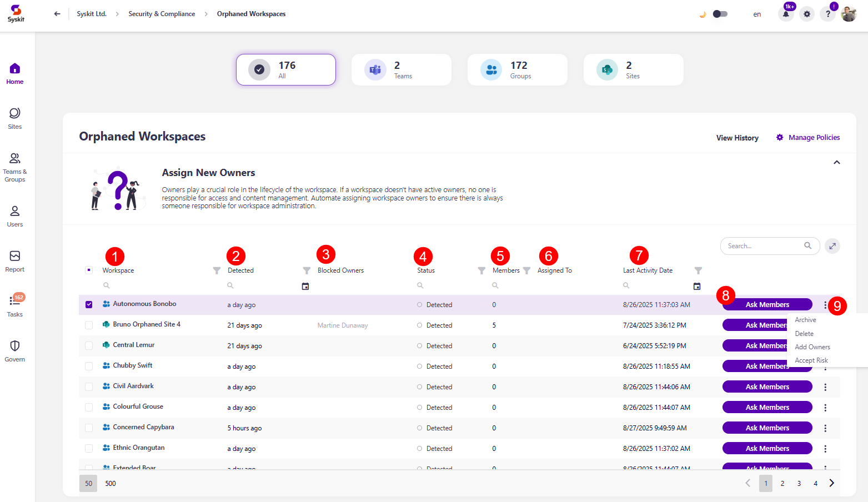Viewport: 868px width, 502px height.
Task: Select Add Owners from context menu
Action: click(x=812, y=347)
